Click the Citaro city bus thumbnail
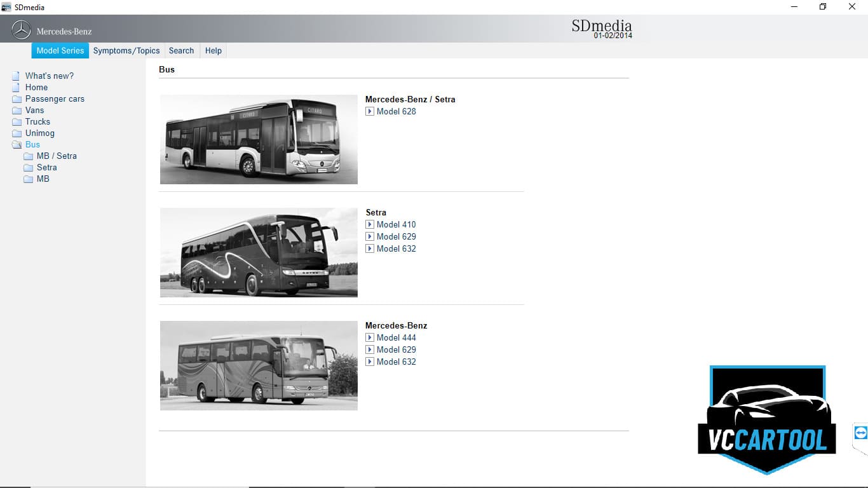This screenshot has height=488, width=868. [259, 139]
